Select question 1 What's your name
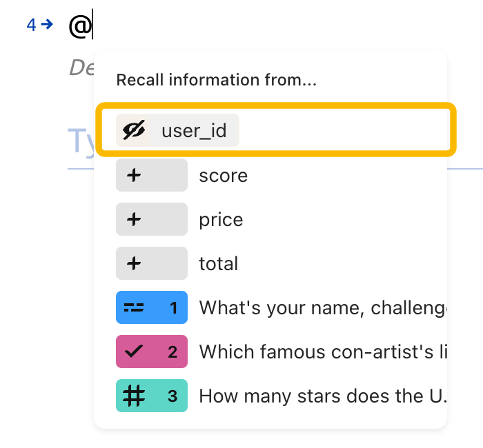The image size is (483, 448). tap(282, 307)
